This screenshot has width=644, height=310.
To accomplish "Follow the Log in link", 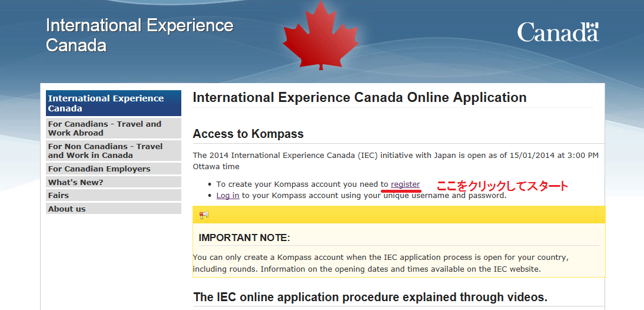I will [x=228, y=195].
